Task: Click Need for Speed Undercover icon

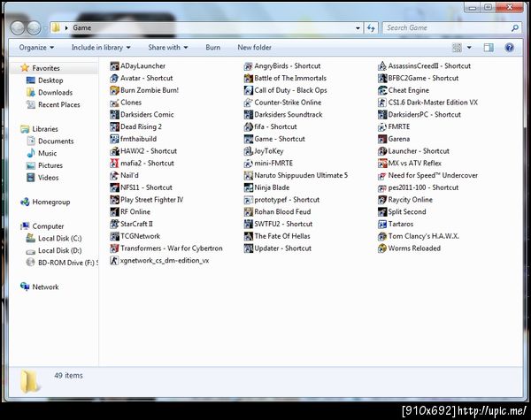Action: click(x=382, y=175)
